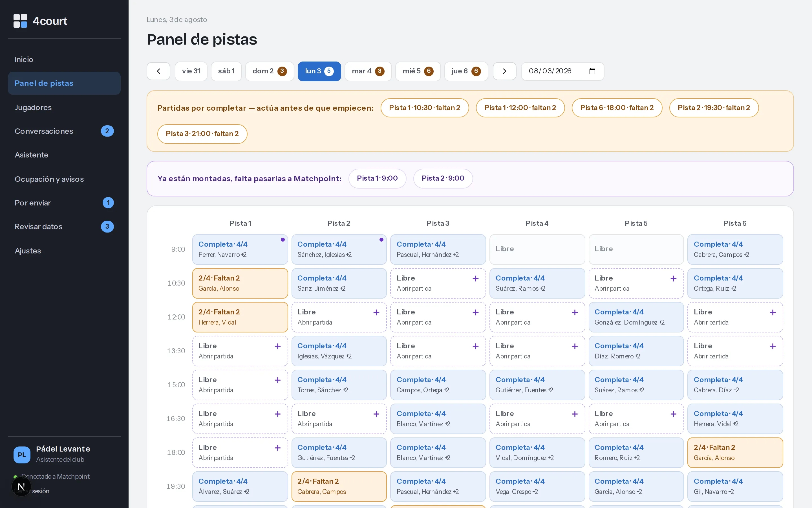
Task: Advance days with right chevron button
Action: point(504,71)
